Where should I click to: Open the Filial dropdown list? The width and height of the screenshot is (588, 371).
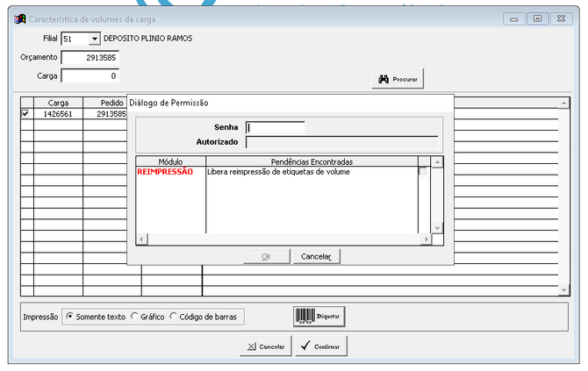tap(95, 39)
